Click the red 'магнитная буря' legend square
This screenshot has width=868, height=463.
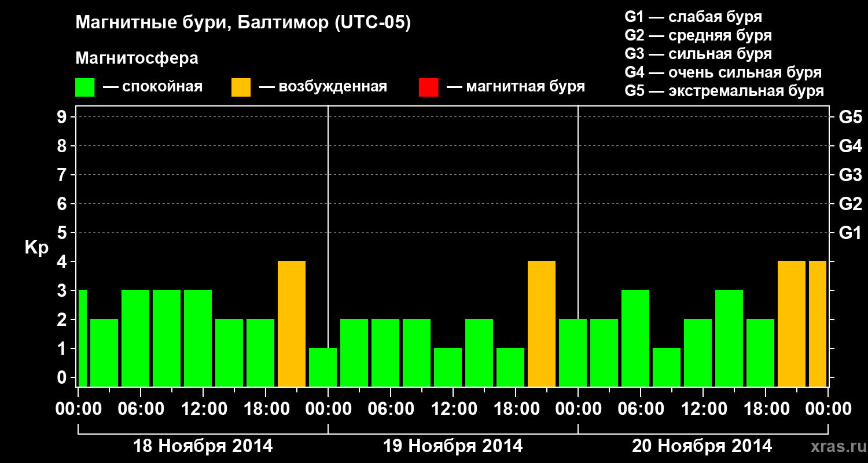[x=428, y=87]
